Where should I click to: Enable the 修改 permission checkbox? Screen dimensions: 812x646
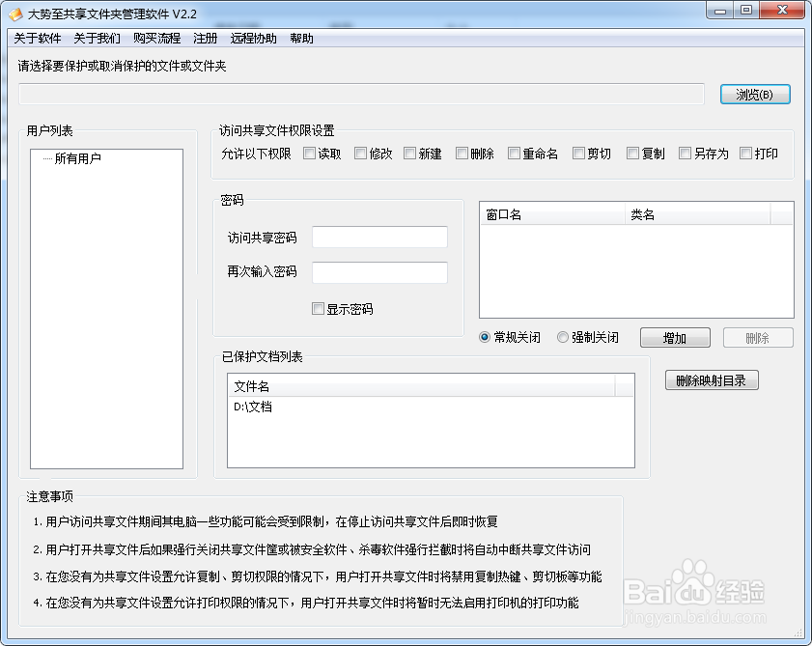tap(360, 154)
